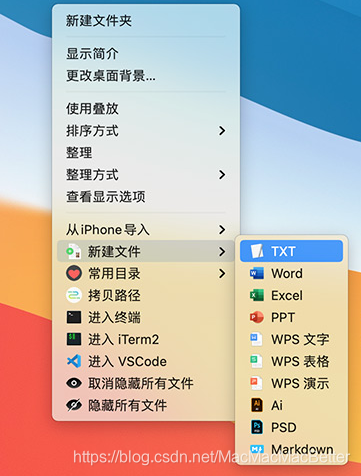Click the Illustrator Ai file icon
This screenshot has width=361, height=476.
click(257, 405)
